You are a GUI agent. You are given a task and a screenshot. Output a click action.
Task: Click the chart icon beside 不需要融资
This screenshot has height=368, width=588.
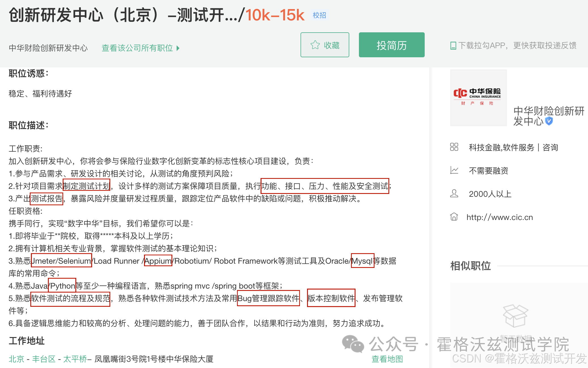[454, 170]
